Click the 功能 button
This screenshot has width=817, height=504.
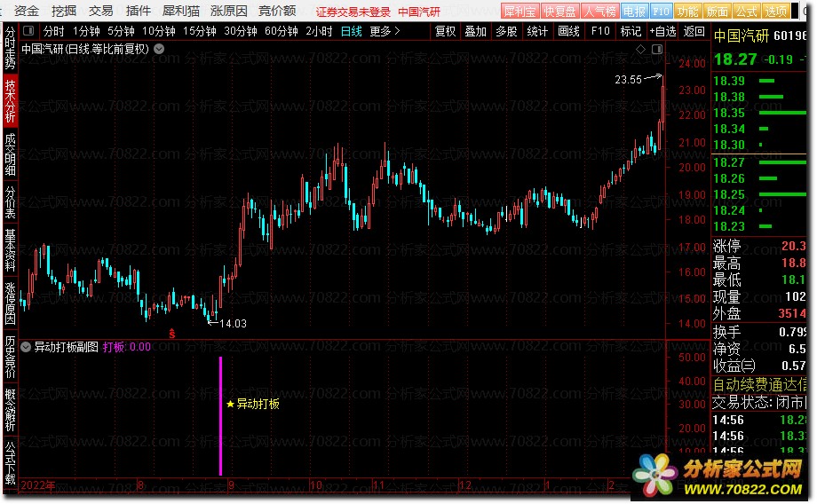[687, 11]
